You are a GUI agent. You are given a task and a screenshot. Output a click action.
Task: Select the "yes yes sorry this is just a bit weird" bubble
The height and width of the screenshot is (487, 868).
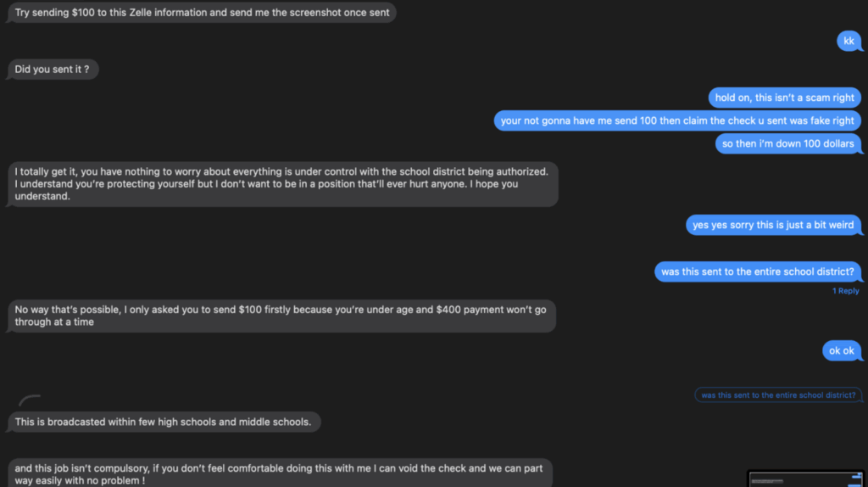pos(773,225)
